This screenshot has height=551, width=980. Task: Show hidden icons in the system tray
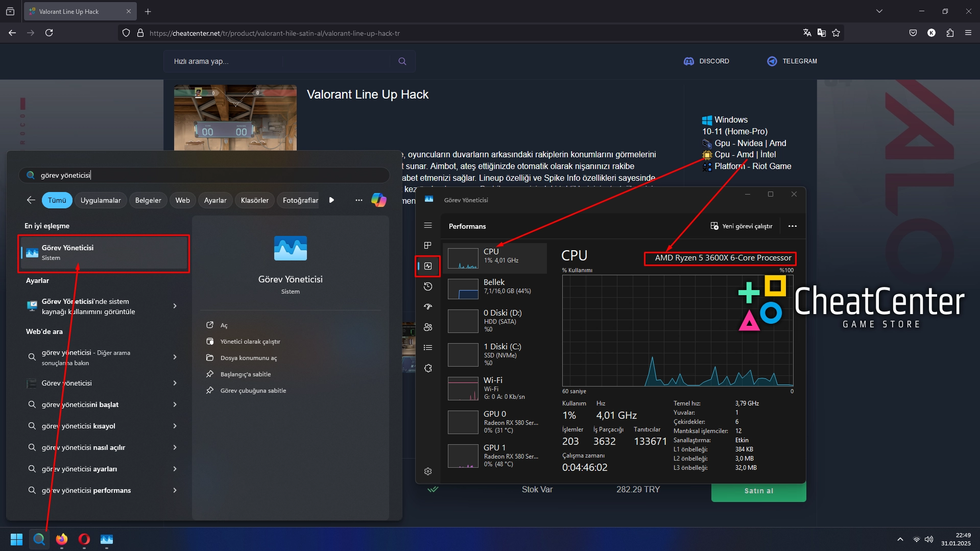(x=900, y=539)
